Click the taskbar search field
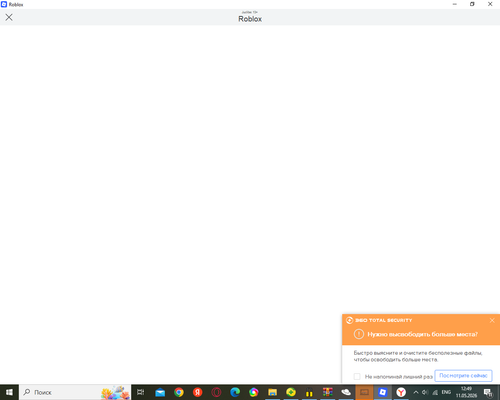This screenshot has height=400, width=500. (75, 392)
